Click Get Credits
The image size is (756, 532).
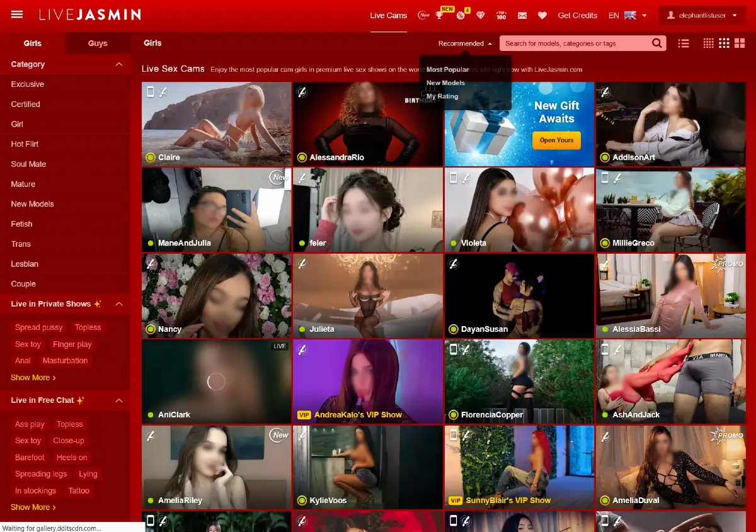coord(578,16)
